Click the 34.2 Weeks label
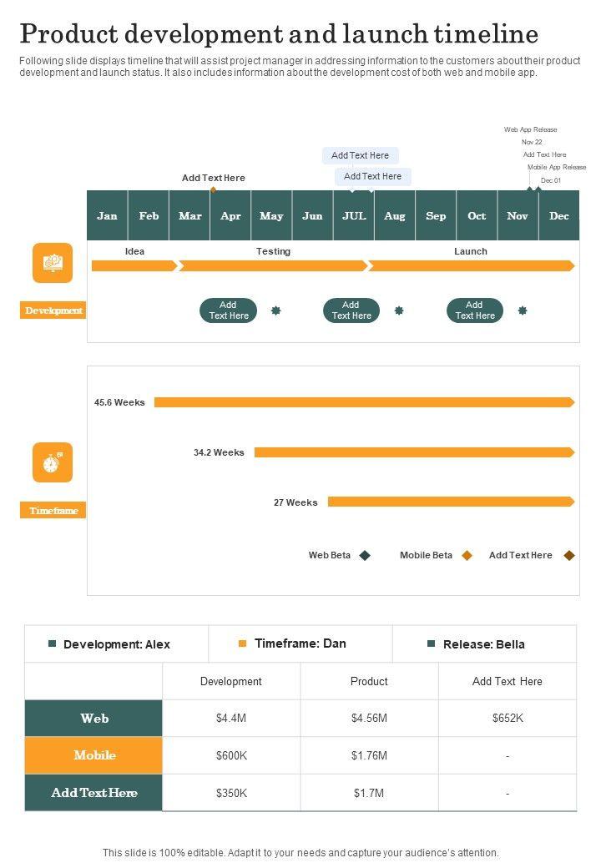 tap(219, 452)
